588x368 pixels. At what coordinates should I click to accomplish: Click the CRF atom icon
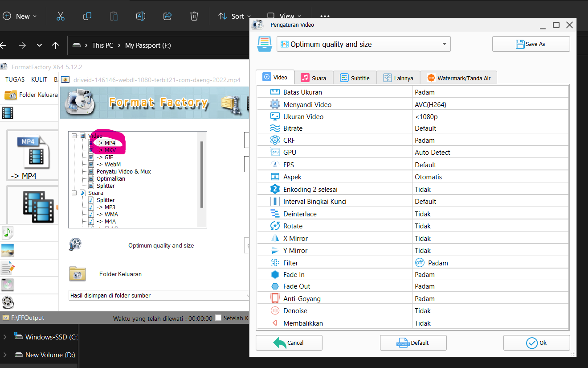(275, 140)
